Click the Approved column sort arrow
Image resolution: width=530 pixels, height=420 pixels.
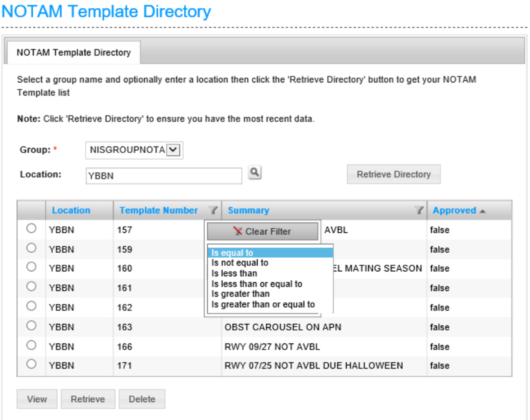(483, 211)
